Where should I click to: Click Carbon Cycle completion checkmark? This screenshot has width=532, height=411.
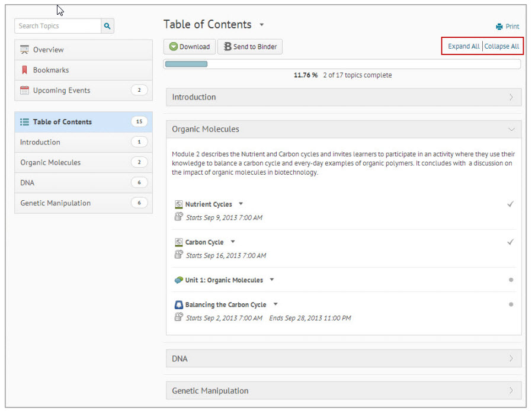[511, 242]
